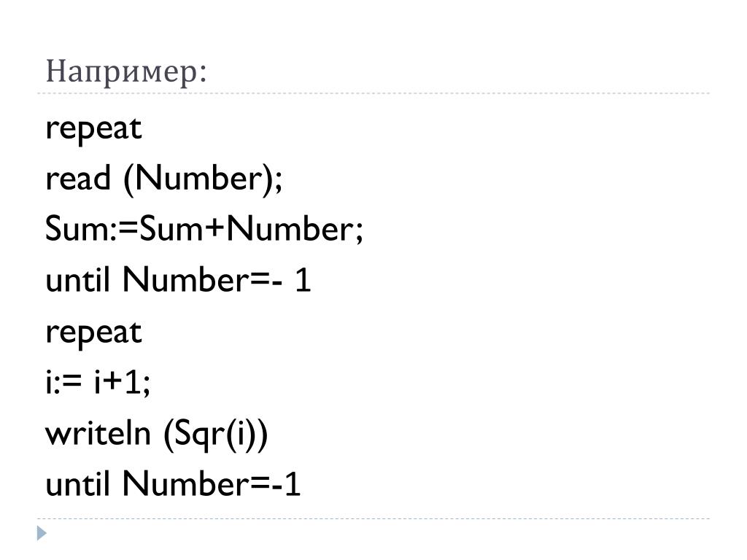The height and width of the screenshot is (560, 747).
Task: Click the word 'read' in line two
Action: [78, 178]
